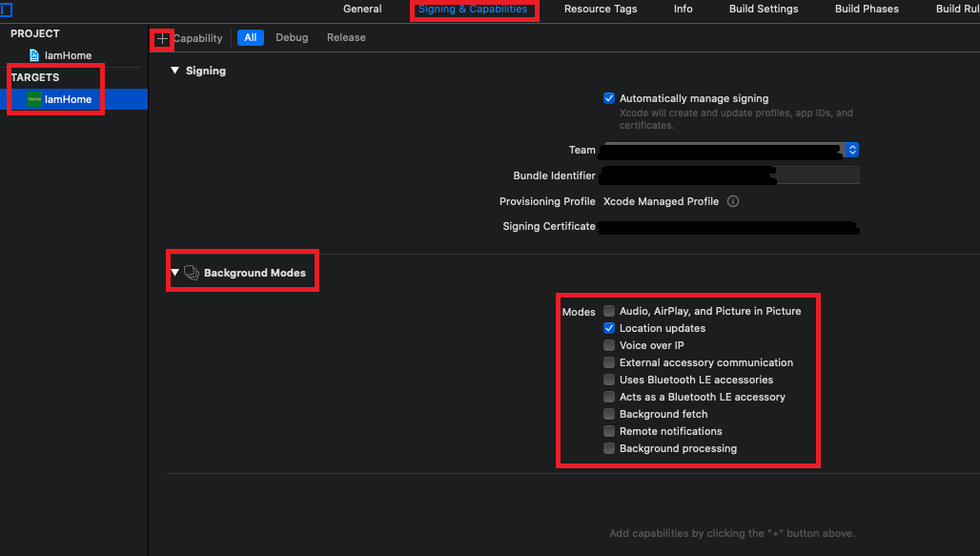Enable the Remote notifications mode
980x556 pixels.
(609, 431)
